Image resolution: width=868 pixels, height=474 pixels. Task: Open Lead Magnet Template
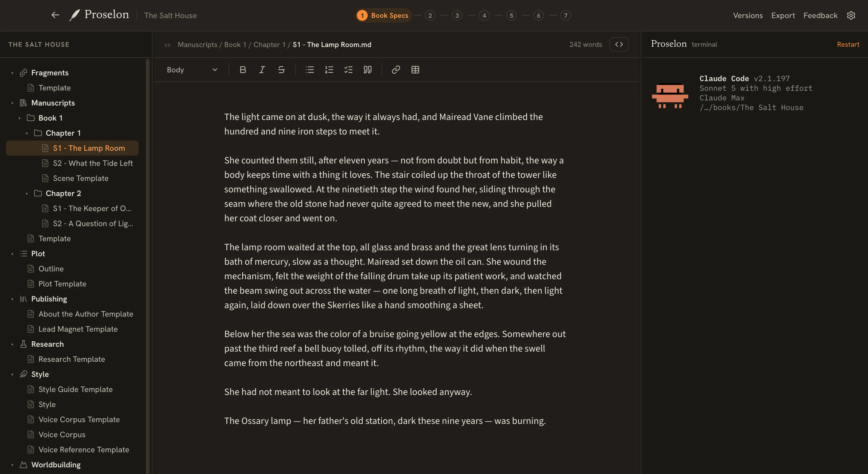[x=72, y=329]
